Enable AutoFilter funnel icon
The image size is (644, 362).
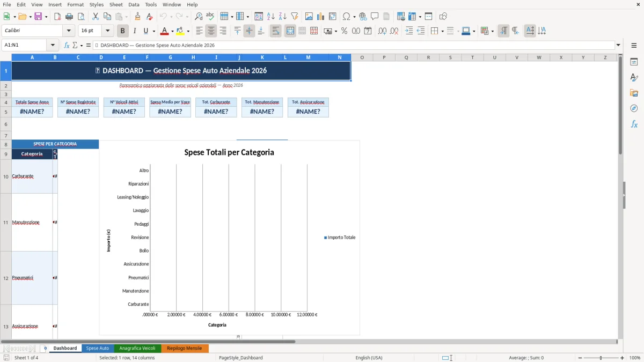[x=295, y=17]
